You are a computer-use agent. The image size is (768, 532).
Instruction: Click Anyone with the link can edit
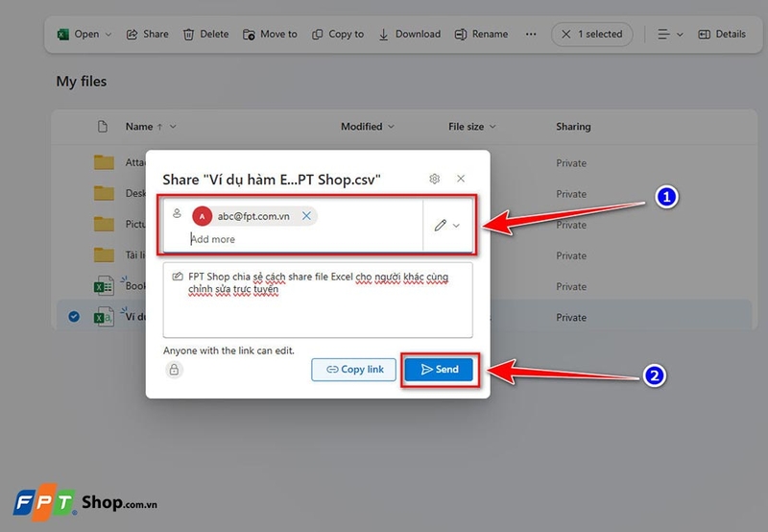click(x=228, y=351)
